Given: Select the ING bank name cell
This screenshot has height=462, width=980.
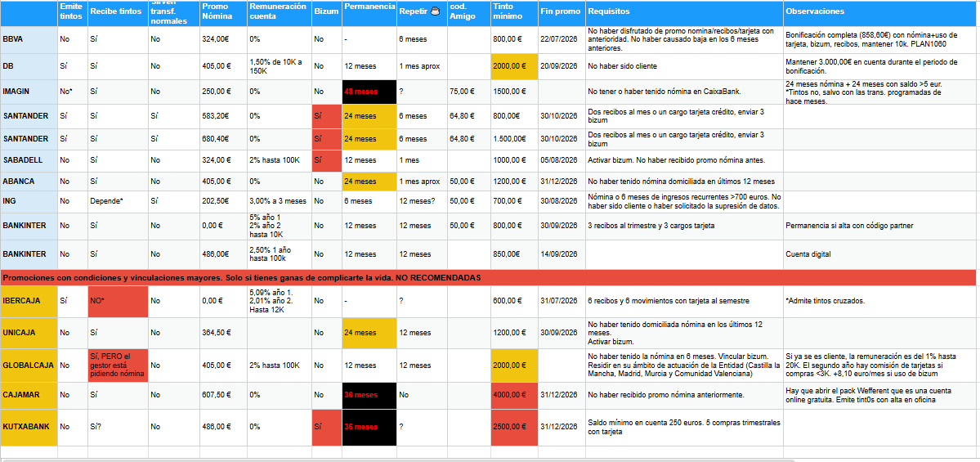Looking at the screenshot, I should point(29,201).
